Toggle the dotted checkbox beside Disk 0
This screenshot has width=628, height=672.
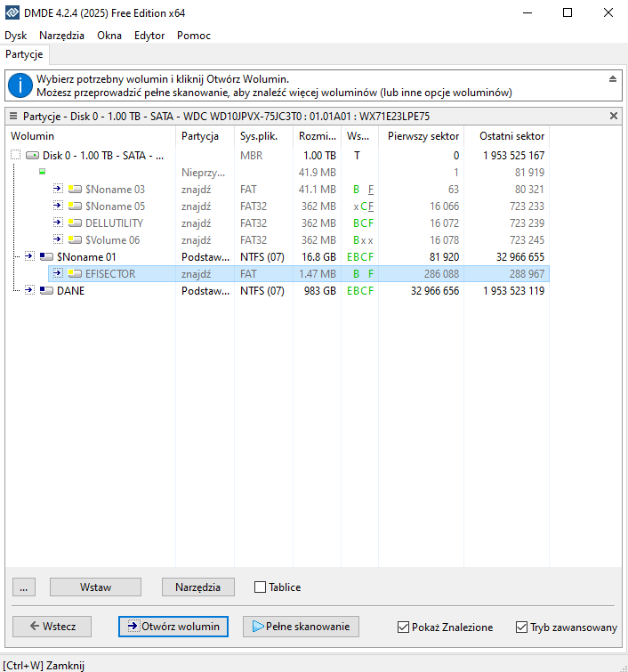15,155
